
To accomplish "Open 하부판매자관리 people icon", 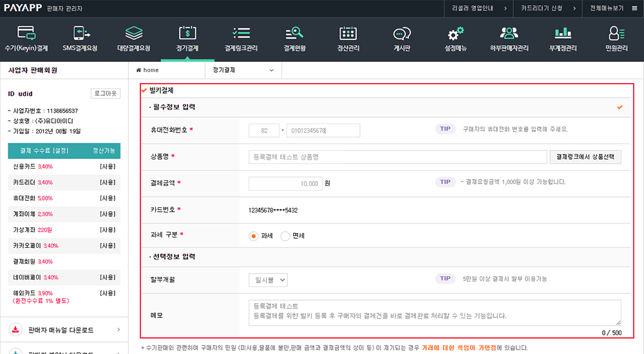I will tap(509, 32).
